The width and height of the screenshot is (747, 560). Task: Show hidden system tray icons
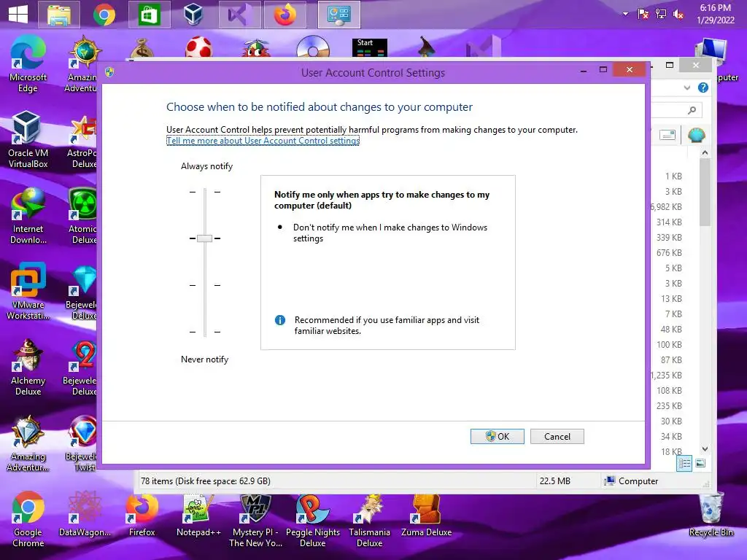pyautogui.click(x=625, y=14)
